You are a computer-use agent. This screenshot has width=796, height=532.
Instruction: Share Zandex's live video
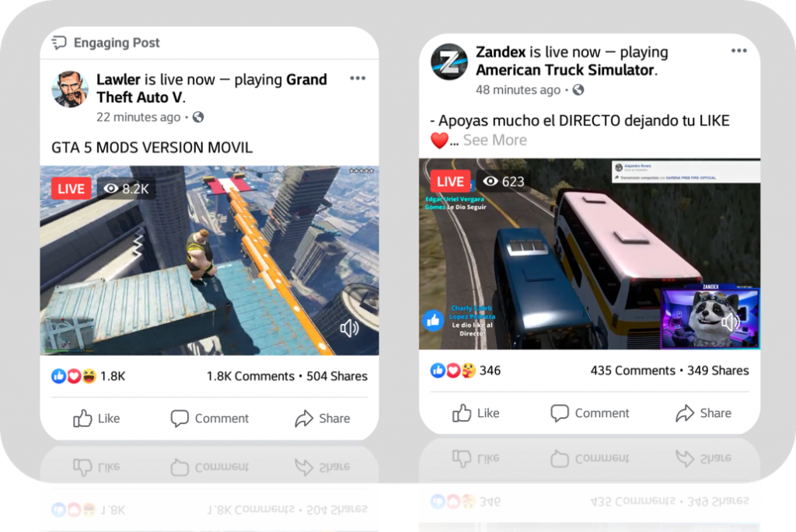click(703, 413)
